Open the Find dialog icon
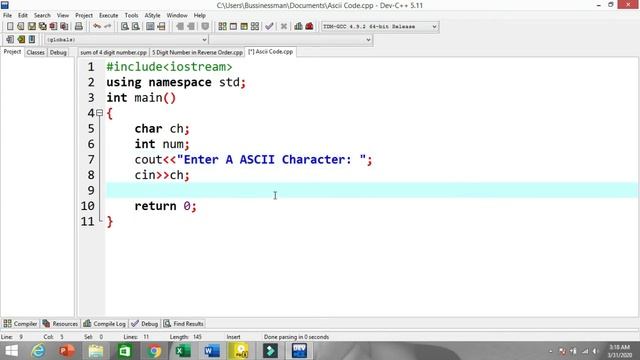640x360 pixels. 125,27
